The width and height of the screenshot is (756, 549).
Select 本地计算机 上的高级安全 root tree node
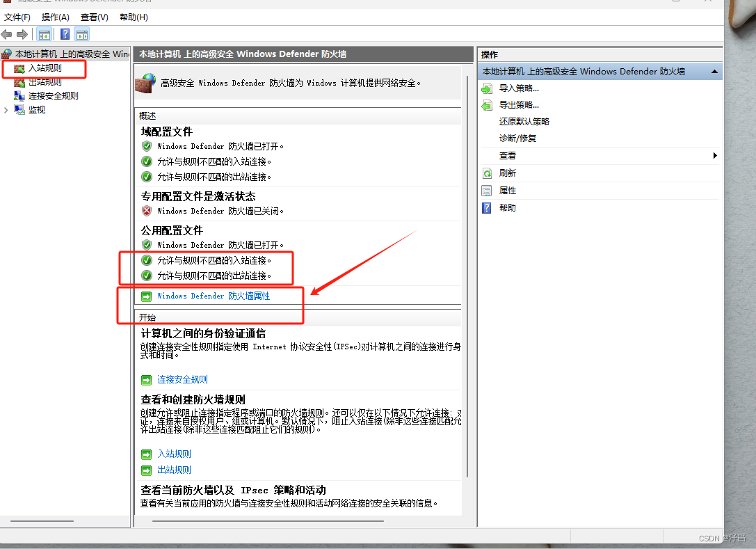(72, 54)
